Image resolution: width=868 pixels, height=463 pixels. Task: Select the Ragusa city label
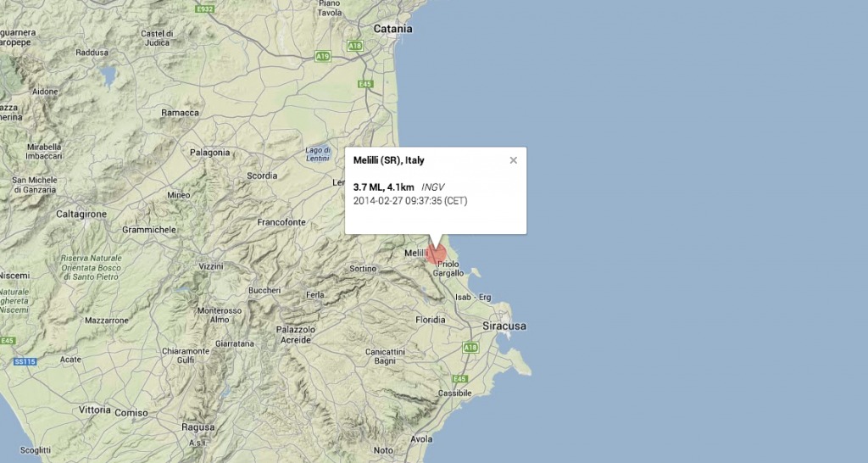point(198,427)
